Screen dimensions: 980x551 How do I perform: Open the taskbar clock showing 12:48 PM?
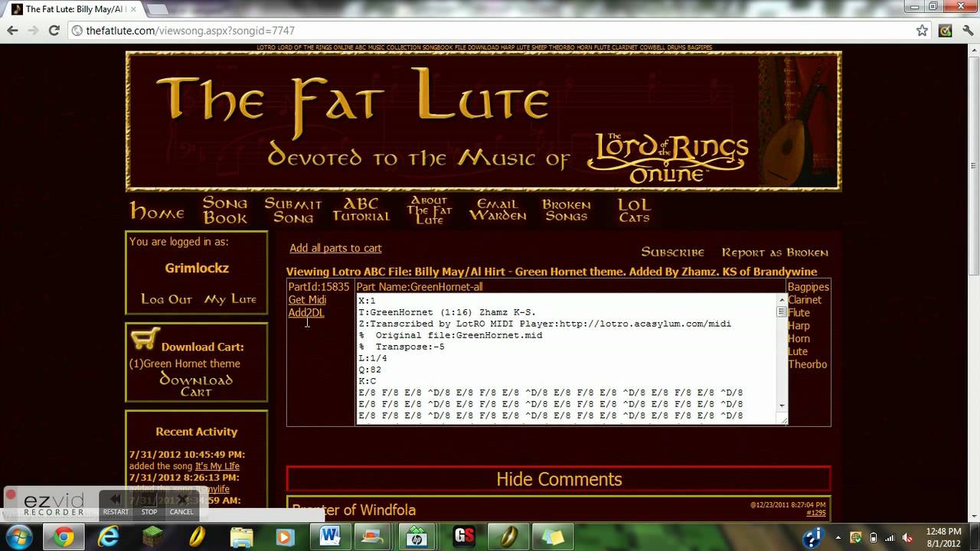(942, 536)
